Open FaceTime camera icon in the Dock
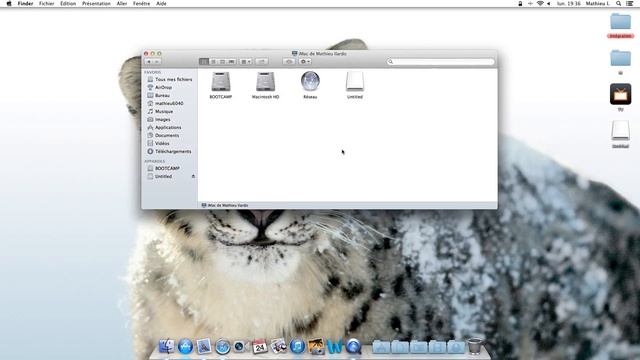Screen dimensions: 640x360 tap(241, 347)
